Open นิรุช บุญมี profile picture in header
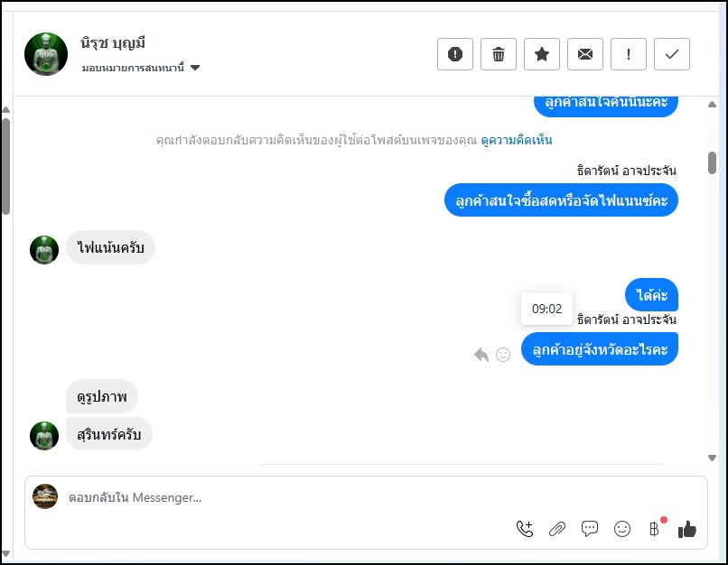Viewport: 728px width, 565px height. (x=46, y=54)
